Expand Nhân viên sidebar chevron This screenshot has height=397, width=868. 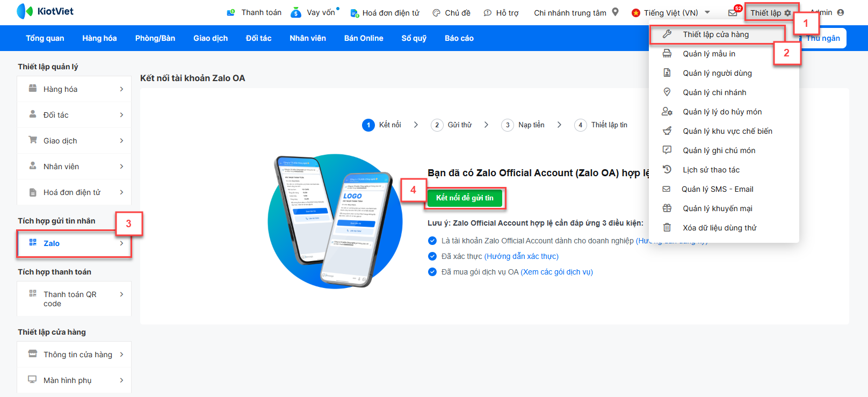tap(122, 167)
